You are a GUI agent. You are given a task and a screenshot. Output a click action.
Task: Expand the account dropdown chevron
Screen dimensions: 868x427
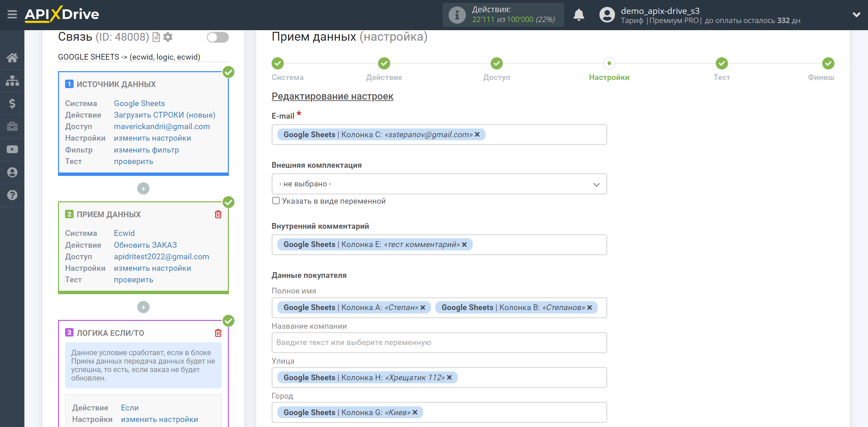click(856, 15)
